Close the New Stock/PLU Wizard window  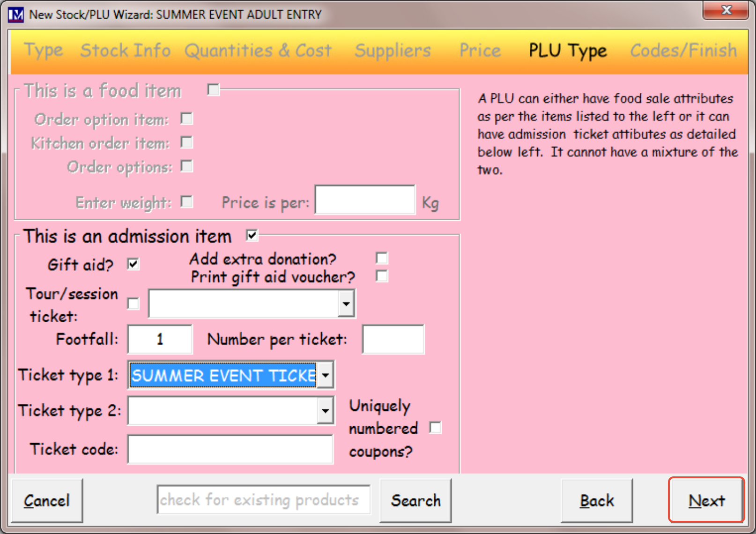point(726,10)
